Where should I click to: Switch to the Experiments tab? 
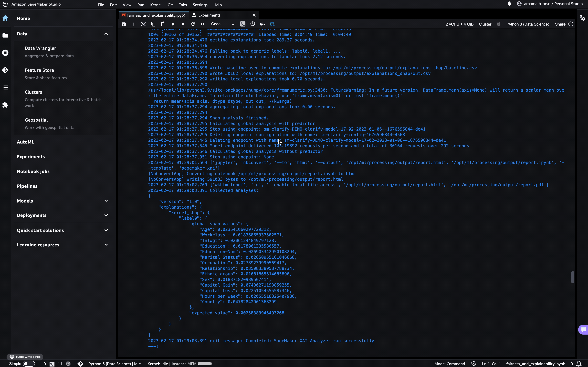coord(209,15)
